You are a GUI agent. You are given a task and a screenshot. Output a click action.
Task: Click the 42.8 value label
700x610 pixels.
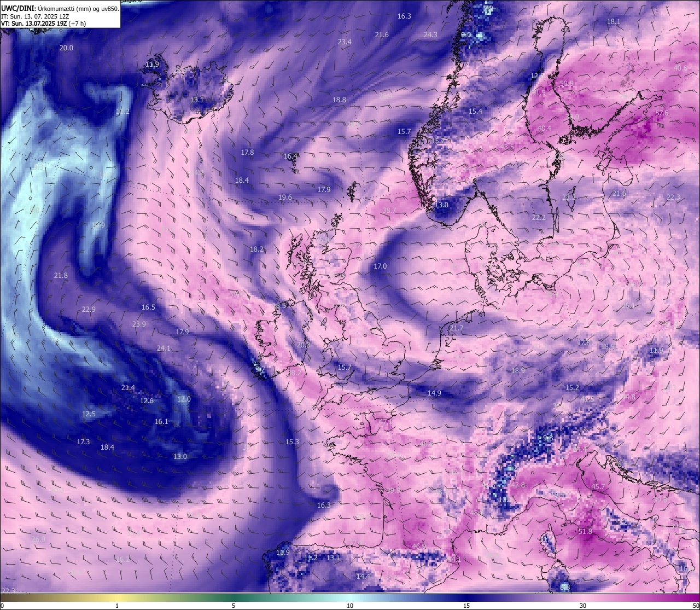pyautogui.click(x=518, y=485)
